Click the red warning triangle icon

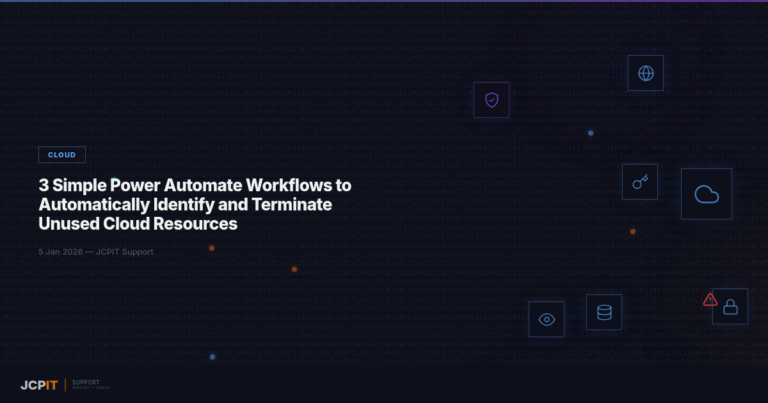coord(710,299)
